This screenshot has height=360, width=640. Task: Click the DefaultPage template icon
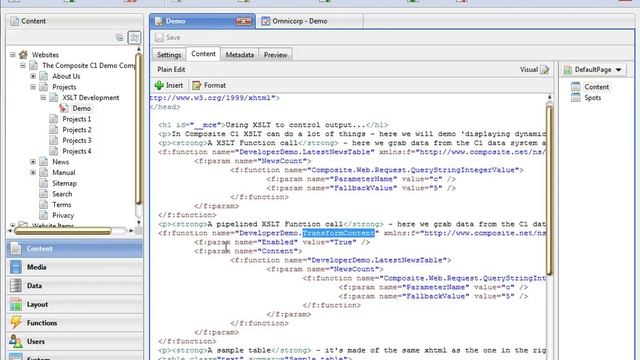point(568,70)
